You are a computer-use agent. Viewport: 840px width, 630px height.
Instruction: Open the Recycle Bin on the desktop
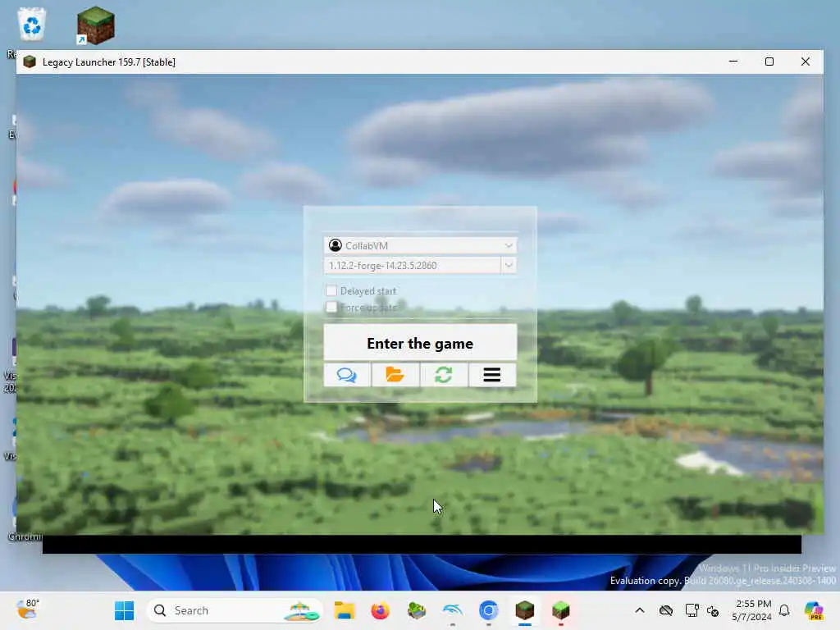[32, 25]
